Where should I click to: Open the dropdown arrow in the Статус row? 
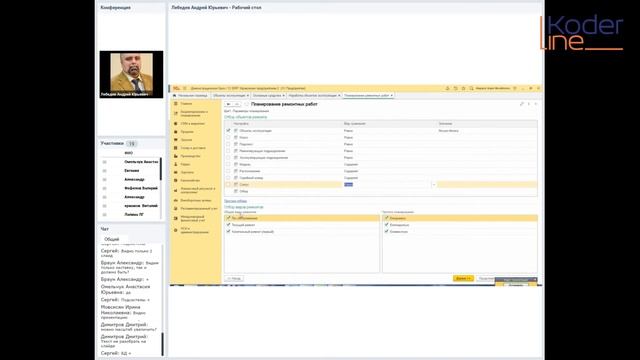click(434, 184)
